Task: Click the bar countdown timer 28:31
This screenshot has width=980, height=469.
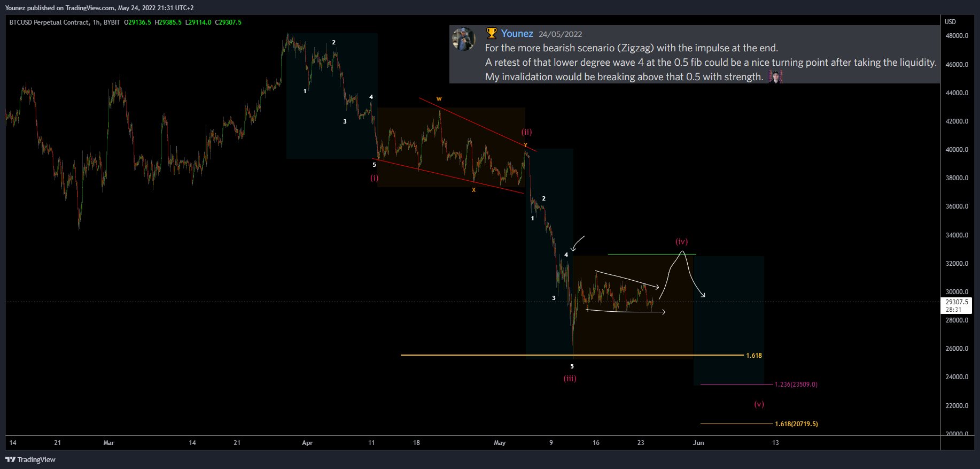Action: (x=953, y=309)
